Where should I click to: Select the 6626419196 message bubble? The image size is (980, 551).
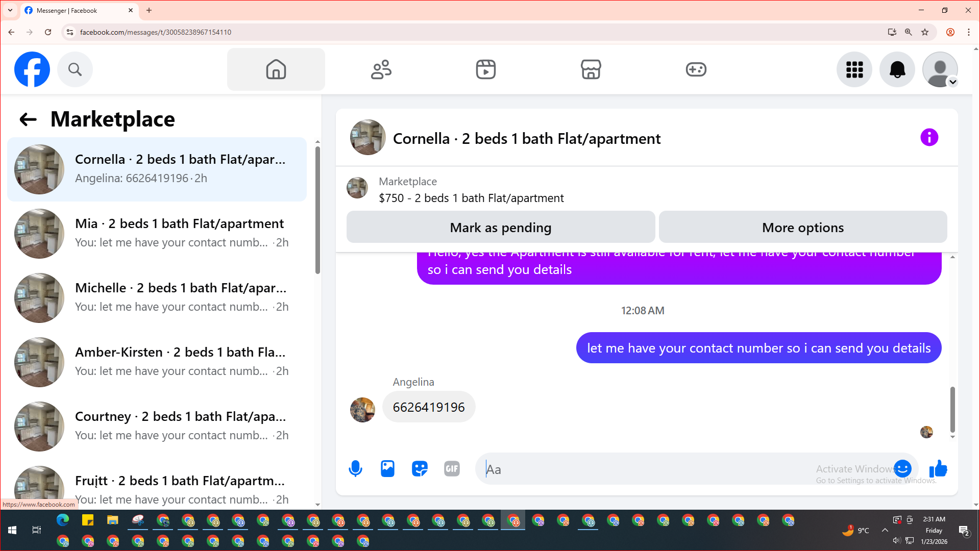[x=429, y=407]
